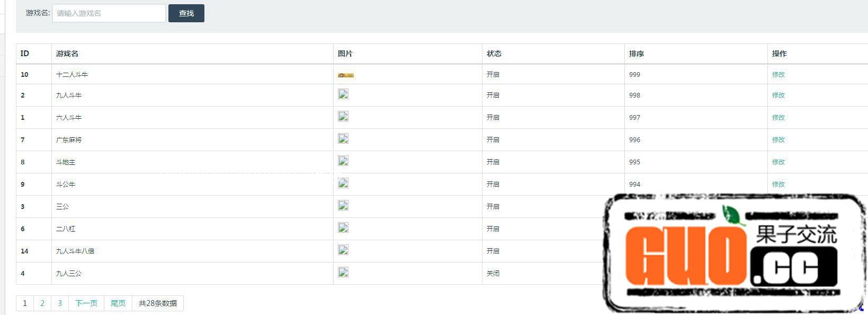Viewport: 868px width, 315px height.
Task: Click 尾页 to jump to last page
Action: coord(118,303)
